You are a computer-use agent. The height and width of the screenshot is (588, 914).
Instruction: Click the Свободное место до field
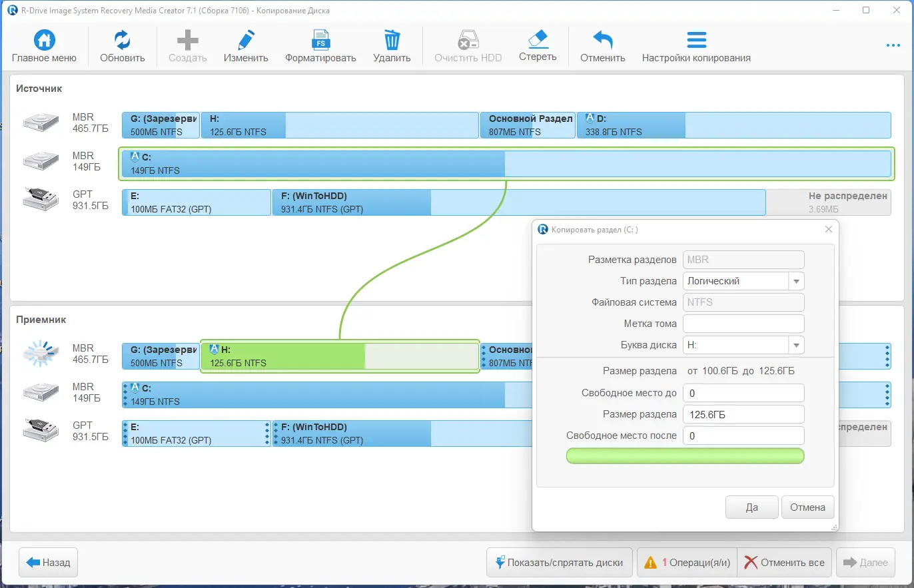[x=743, y=393]
